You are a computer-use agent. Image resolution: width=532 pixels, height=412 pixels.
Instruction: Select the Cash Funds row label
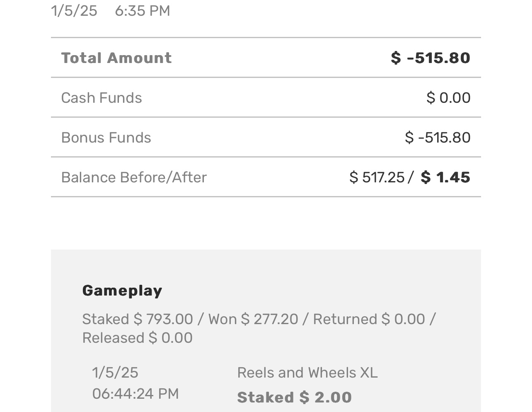click(x=102, y=98)
